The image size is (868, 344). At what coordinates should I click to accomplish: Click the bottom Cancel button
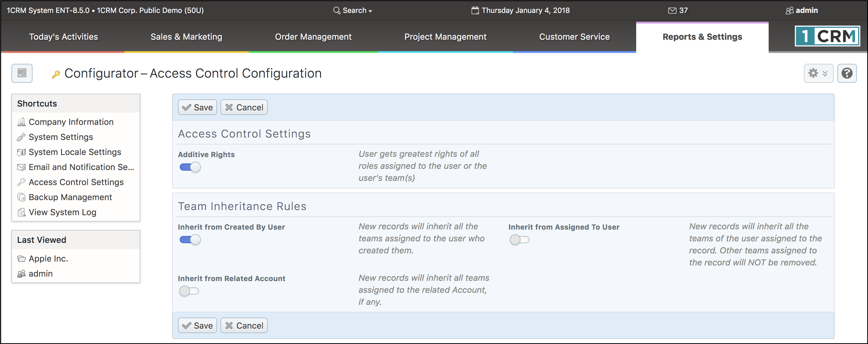pyautogui.click(x=244, y=325)
